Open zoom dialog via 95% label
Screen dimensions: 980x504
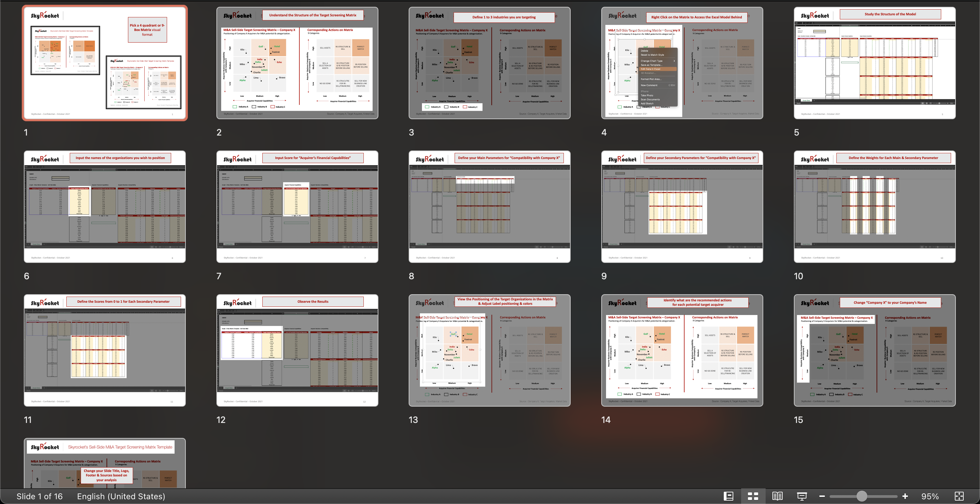(x=930, y=497)
